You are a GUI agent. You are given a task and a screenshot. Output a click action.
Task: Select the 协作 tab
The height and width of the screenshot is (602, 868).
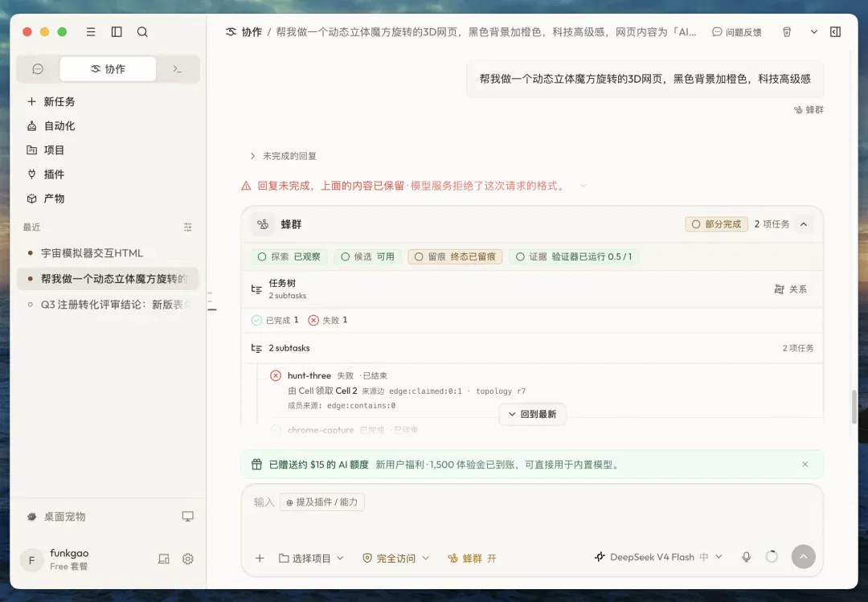pos(108,69)
